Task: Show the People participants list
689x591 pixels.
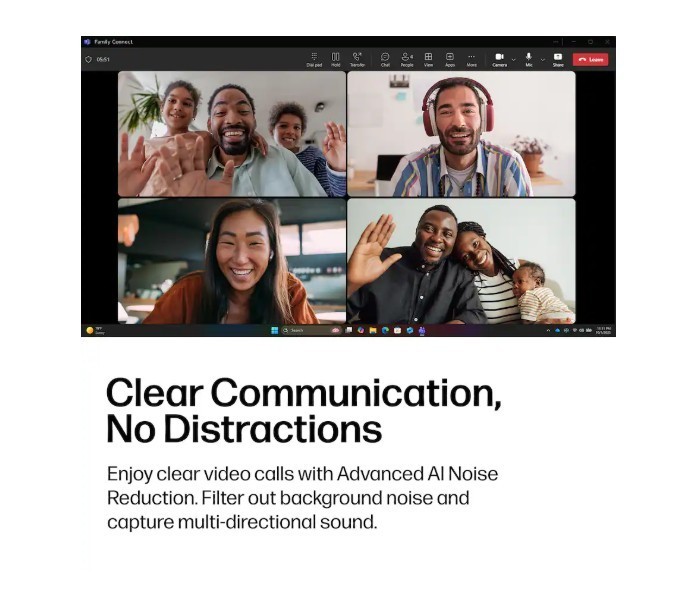Action: click(407, 59)
